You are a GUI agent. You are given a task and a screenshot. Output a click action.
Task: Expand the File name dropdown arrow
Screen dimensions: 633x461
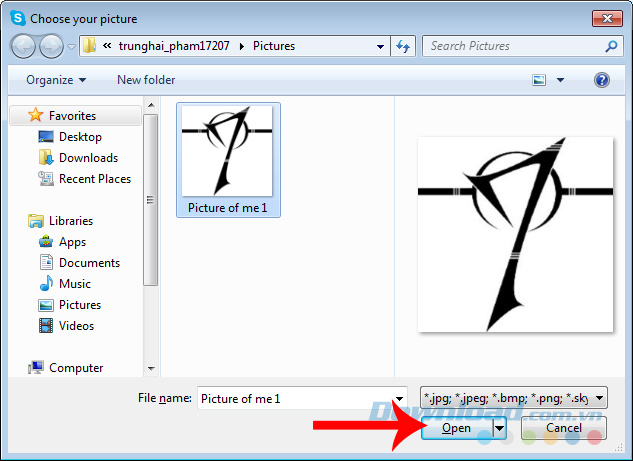click(399, 399)
